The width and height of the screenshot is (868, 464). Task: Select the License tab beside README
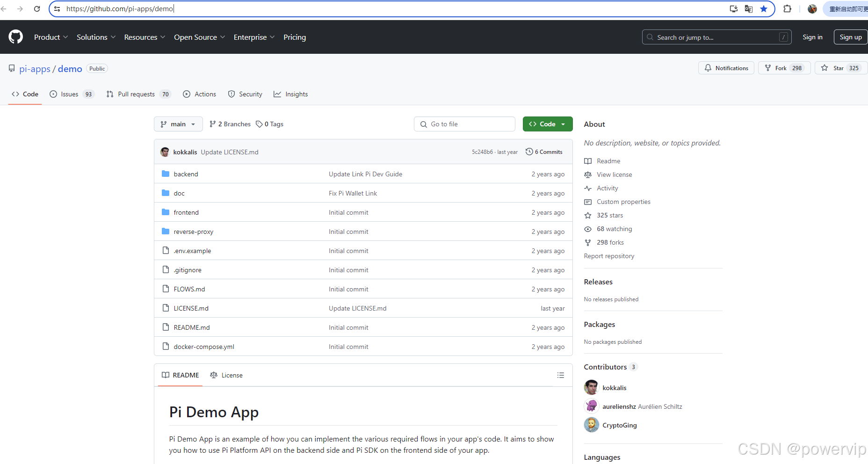[x=226, y=375]
